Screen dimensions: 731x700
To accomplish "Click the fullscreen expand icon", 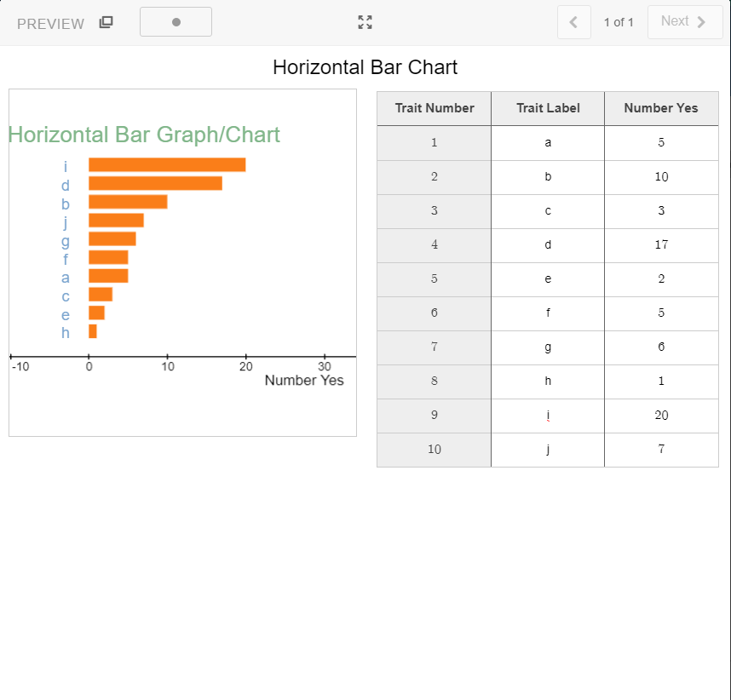I will 365,22.
